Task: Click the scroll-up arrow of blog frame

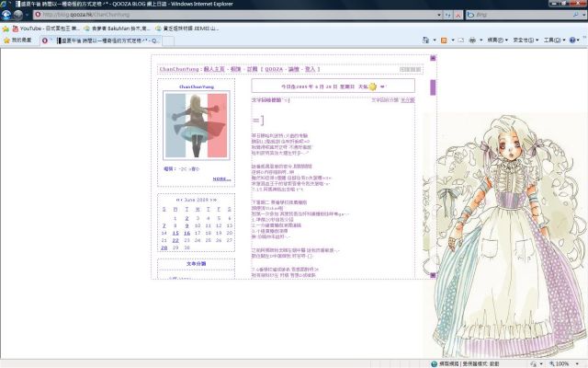Action: point(433,58)
